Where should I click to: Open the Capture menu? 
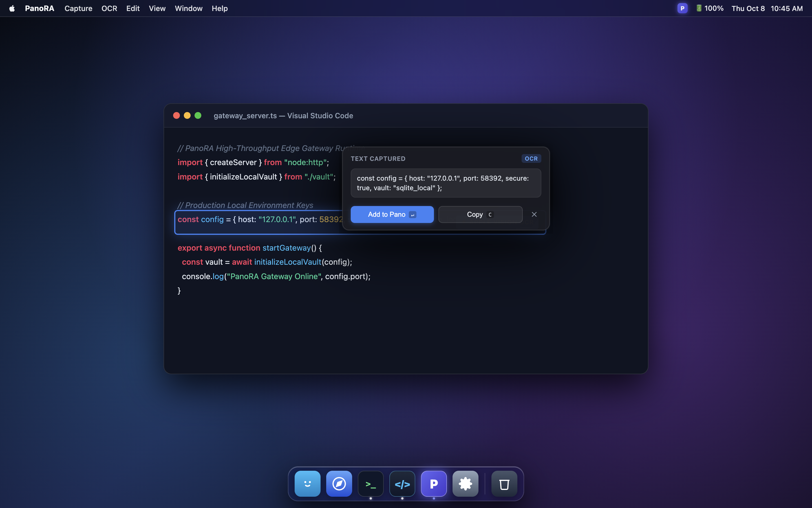tap(78, 8)
